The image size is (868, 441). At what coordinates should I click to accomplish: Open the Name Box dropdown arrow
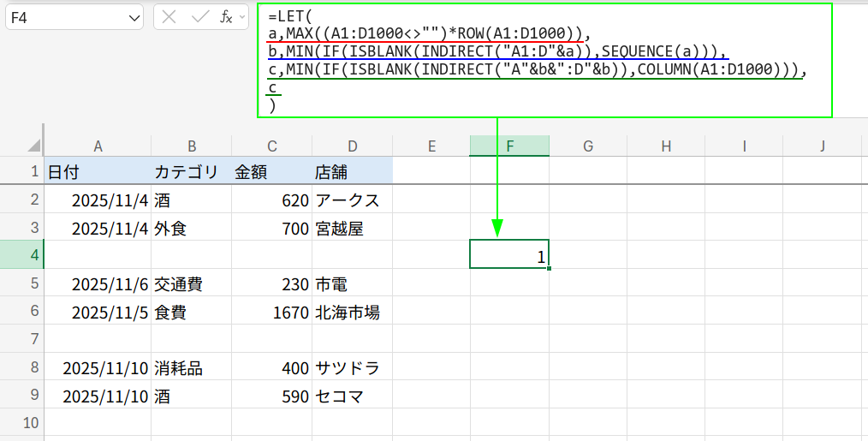pyautogui.click(x=133, y=17)
